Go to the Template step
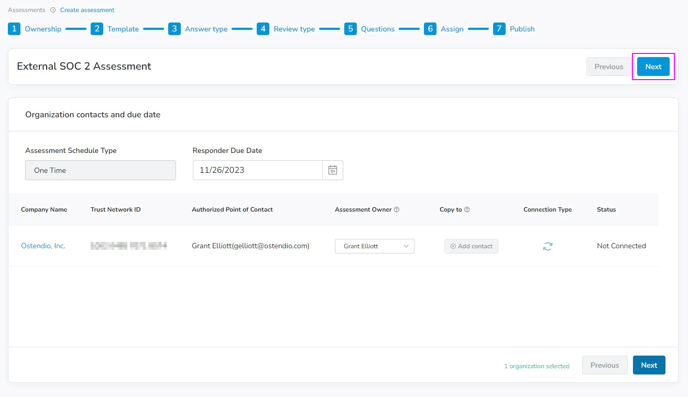The height and width of the screenshot is (397, 688). pos(123,29)
